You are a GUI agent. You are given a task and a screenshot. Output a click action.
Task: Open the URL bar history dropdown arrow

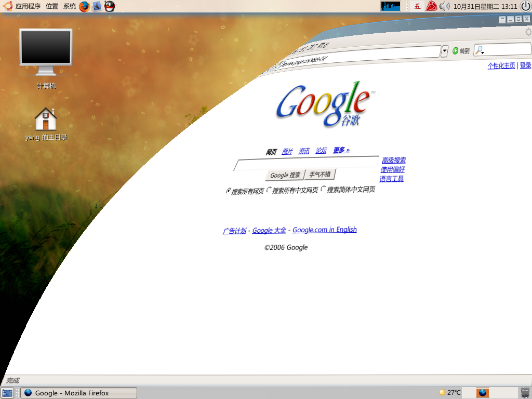pos(445,51)
